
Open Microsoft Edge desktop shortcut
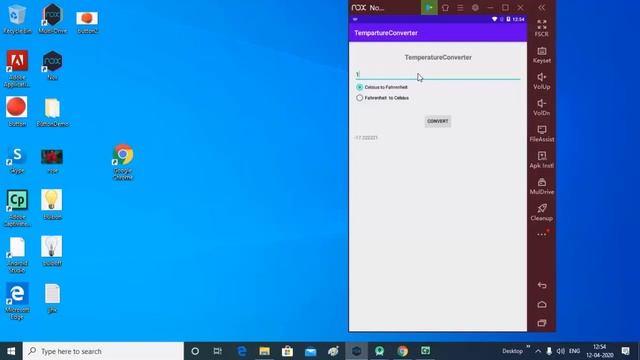point(17,301)
